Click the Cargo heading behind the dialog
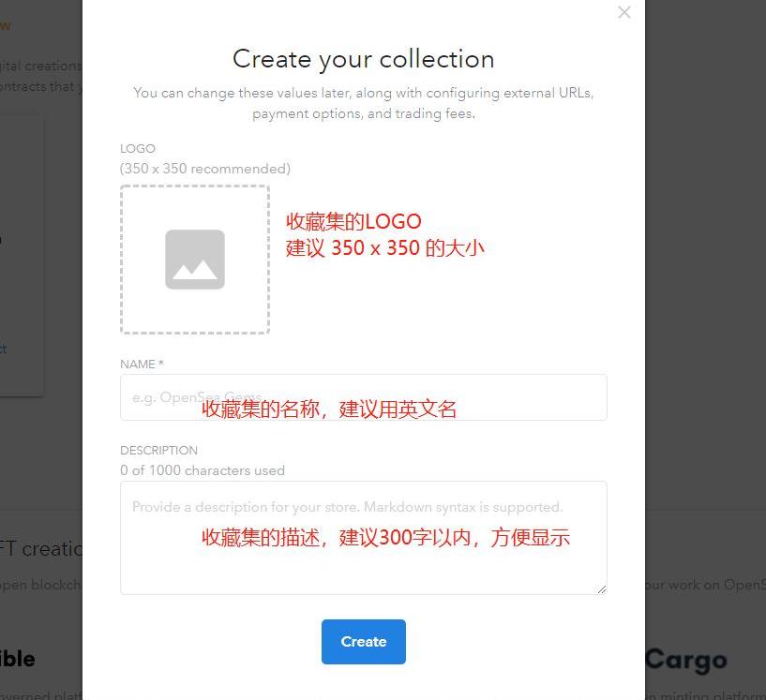The width and height of the screenshot is (766, 700). tap(685, 660)
